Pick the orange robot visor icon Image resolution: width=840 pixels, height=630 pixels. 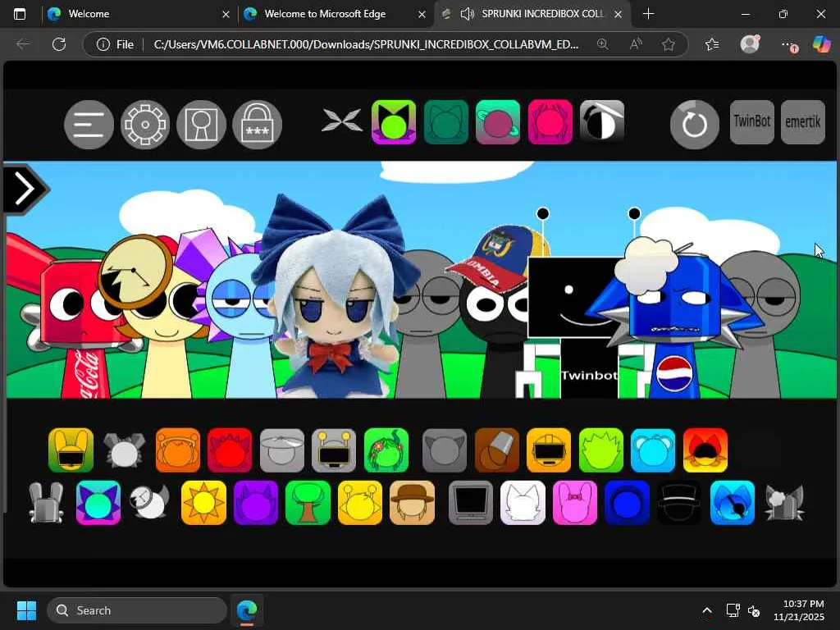click(x=549, y=450)
